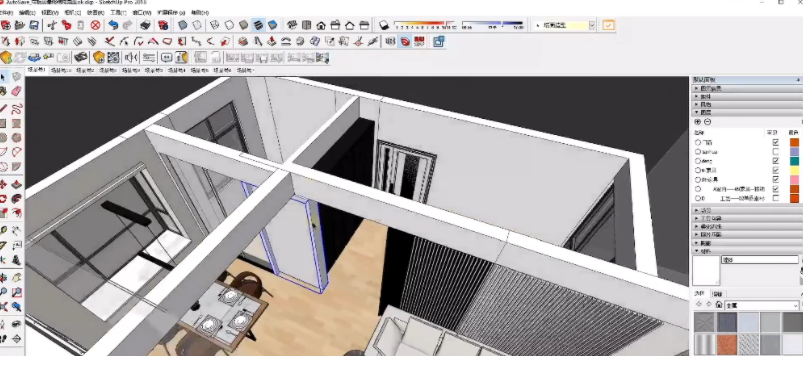
Task: Select Shaded With Textures style
Action: click(259, 25)
